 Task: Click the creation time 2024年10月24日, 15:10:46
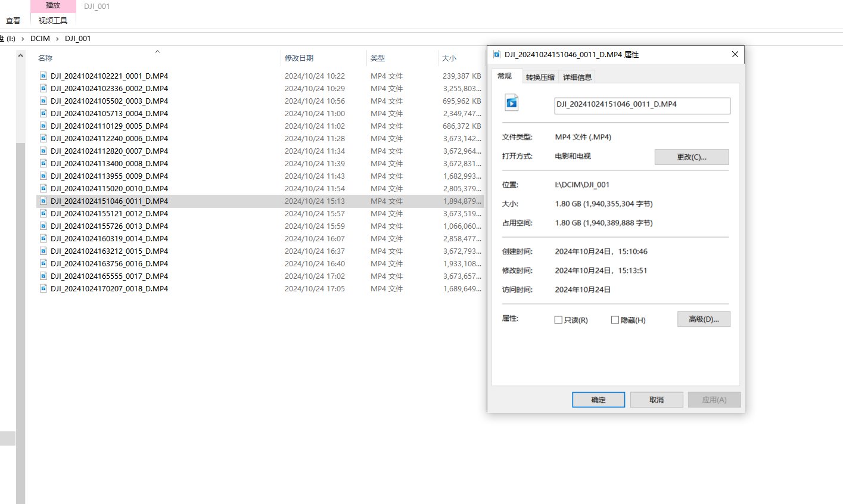(601, 251)
